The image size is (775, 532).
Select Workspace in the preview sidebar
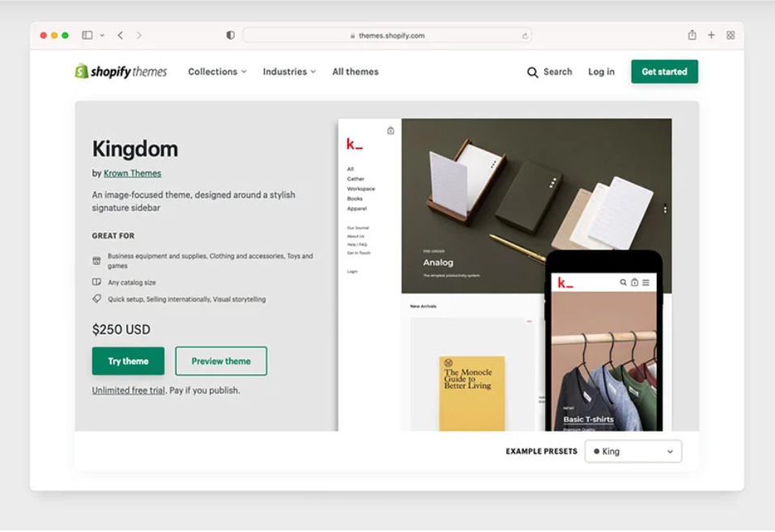[x=361, y=189]
